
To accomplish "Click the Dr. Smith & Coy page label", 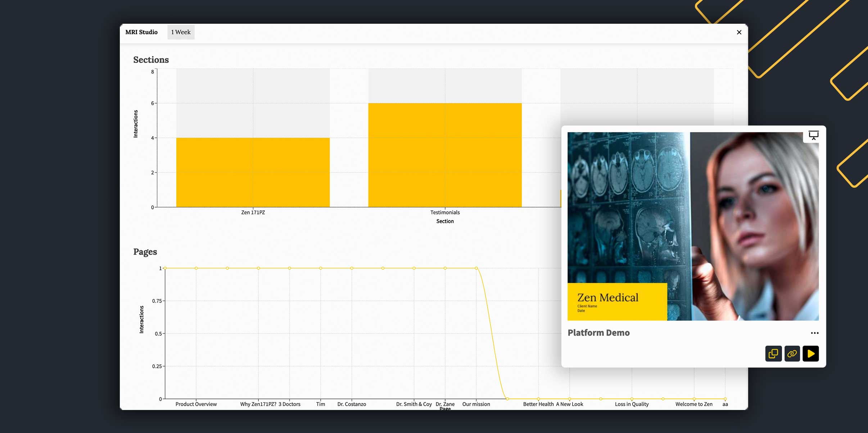I will (x=414, y=404).
